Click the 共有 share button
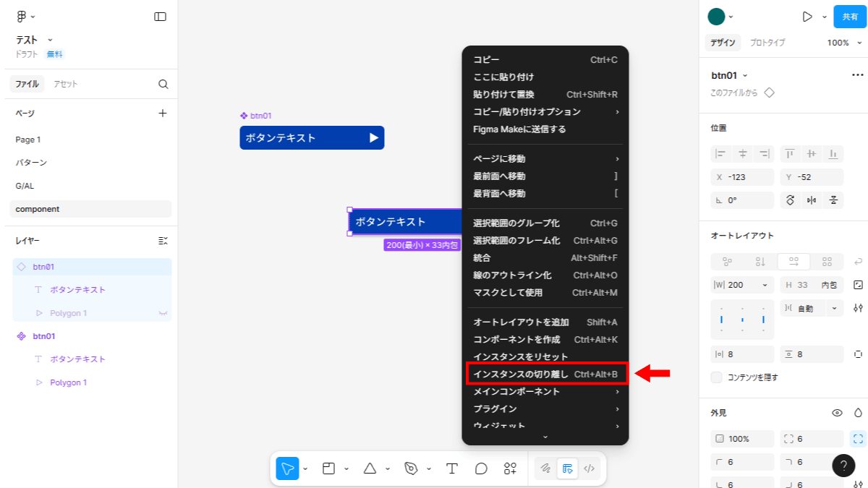 (x=849, y=17)
